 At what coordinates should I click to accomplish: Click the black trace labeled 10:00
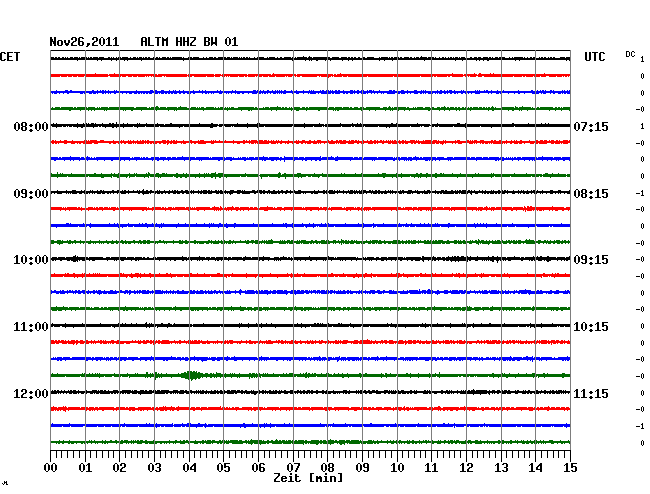[x=310, y=259]
